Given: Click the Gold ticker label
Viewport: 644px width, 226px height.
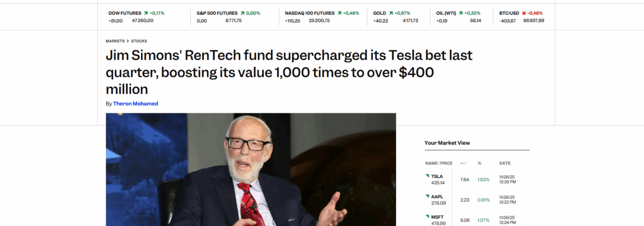Looking at the screenshot, I should [380, 12].
